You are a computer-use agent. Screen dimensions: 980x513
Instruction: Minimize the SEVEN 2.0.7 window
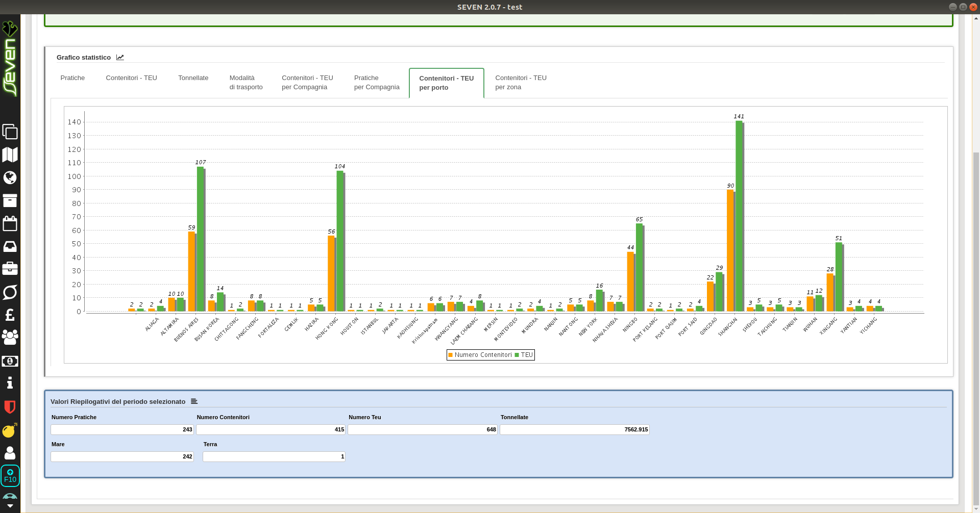pyautogui.click(x=952, y=7)
